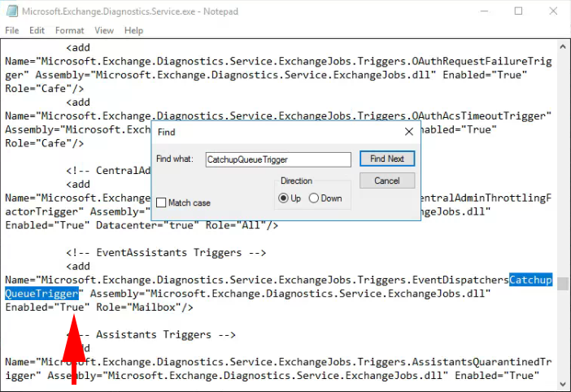Click Enabled="True" before Role="Mailbox"
Image resolution: width=571 pixels, height=392 pixels.
47,307
